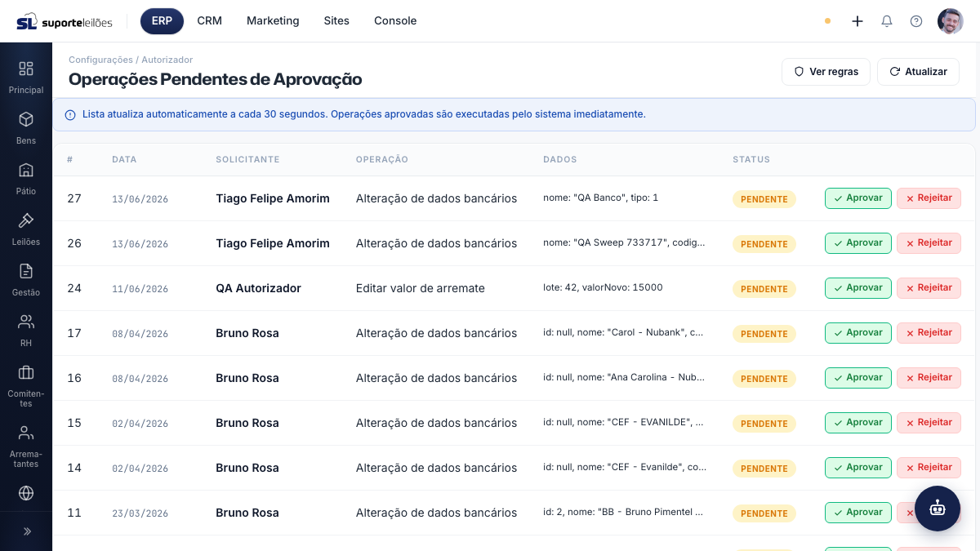
Task: Click data 'lote: 42, valorNovo: 15000'
Action: (603, 287)
